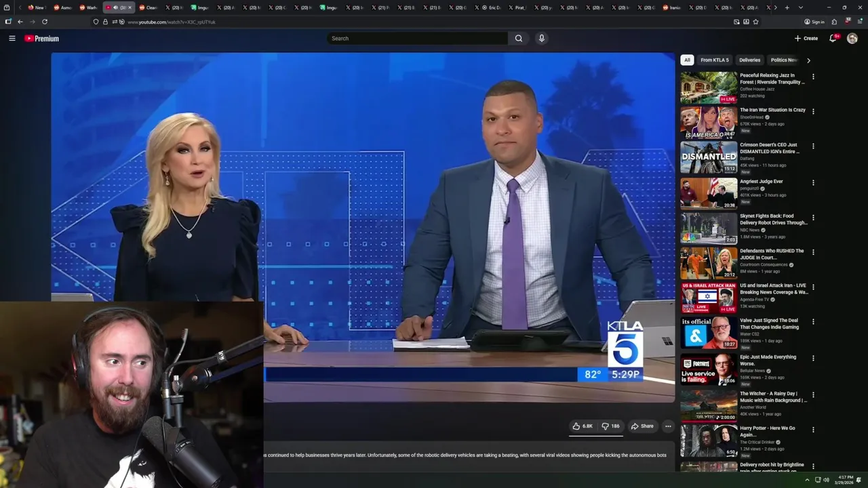Mute the playing YouTube tab audio
This screenshot has height=488, width=868.
click(x=115, y=7)
